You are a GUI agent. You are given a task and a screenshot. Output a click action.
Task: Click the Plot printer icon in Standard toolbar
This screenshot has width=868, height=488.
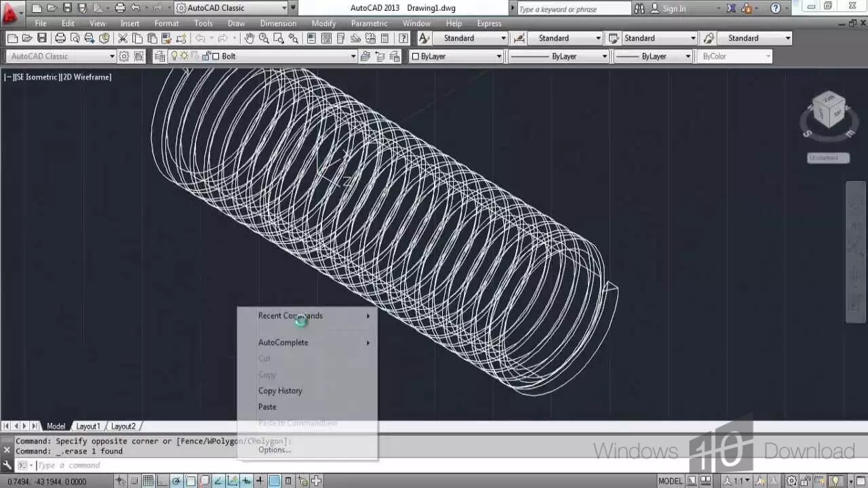(60, 38)
